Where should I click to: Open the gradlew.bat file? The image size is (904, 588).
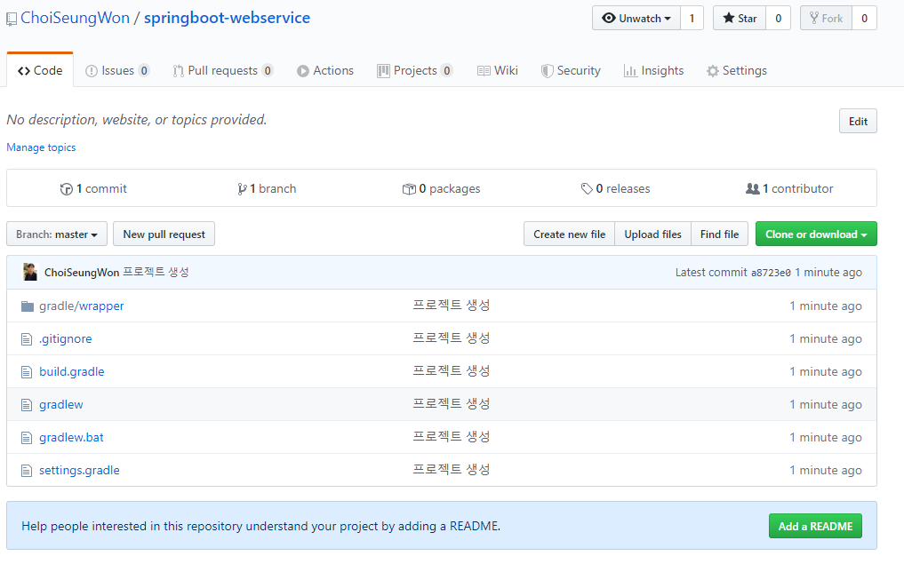click(71, 437)
